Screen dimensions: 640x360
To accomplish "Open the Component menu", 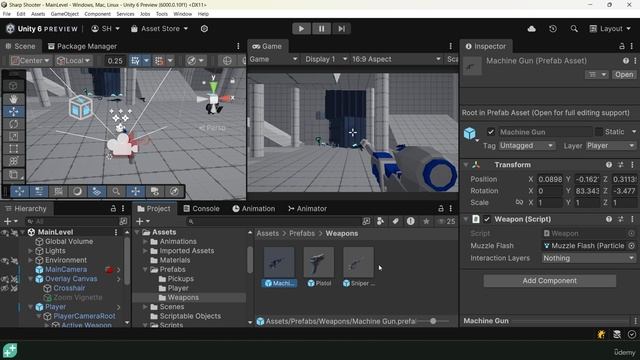I will 97,14.
